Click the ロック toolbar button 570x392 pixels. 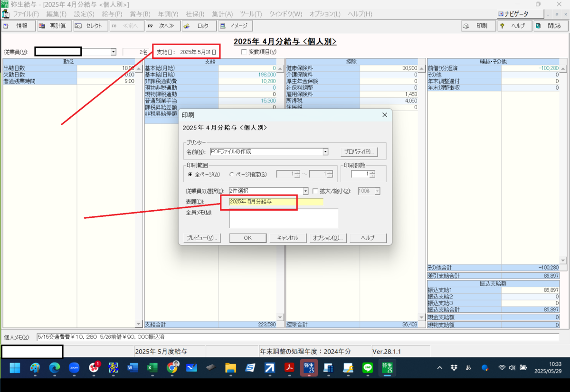click(199, 26)
